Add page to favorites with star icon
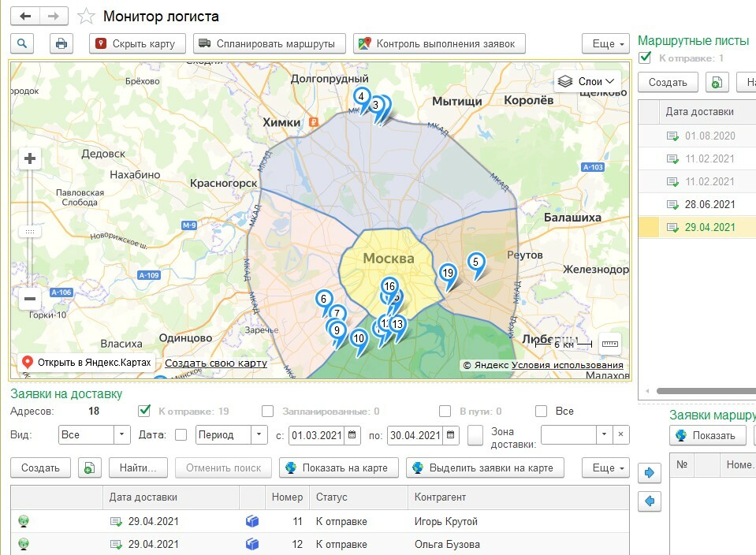Screen dimensions: 756x555 87,17
